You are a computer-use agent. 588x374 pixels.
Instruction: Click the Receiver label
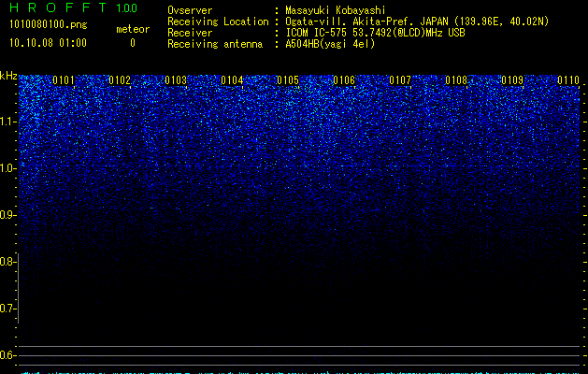[x=190, y=33]
